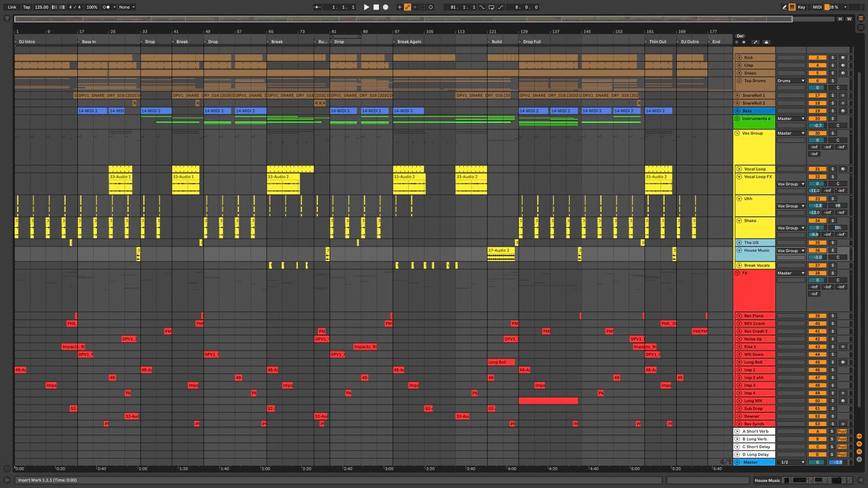
Task: Arm the Arrangement Record button
Action: coord(385,7)
